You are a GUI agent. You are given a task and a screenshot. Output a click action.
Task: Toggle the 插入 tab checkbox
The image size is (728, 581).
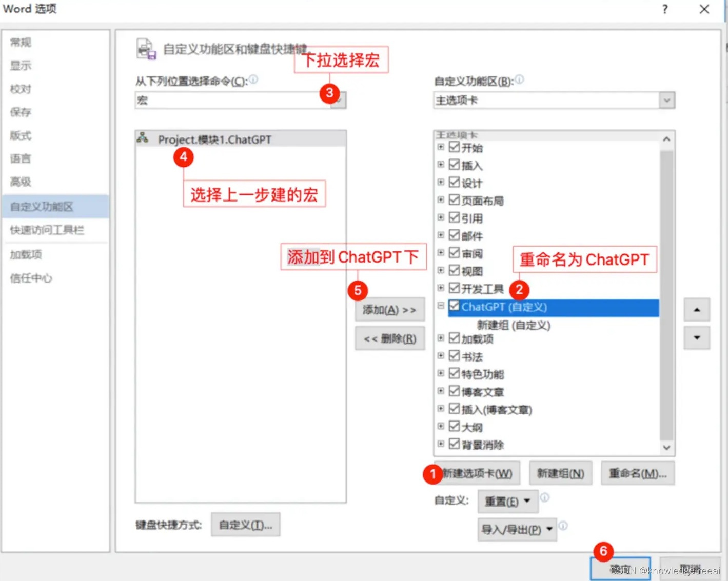(454, 165)
